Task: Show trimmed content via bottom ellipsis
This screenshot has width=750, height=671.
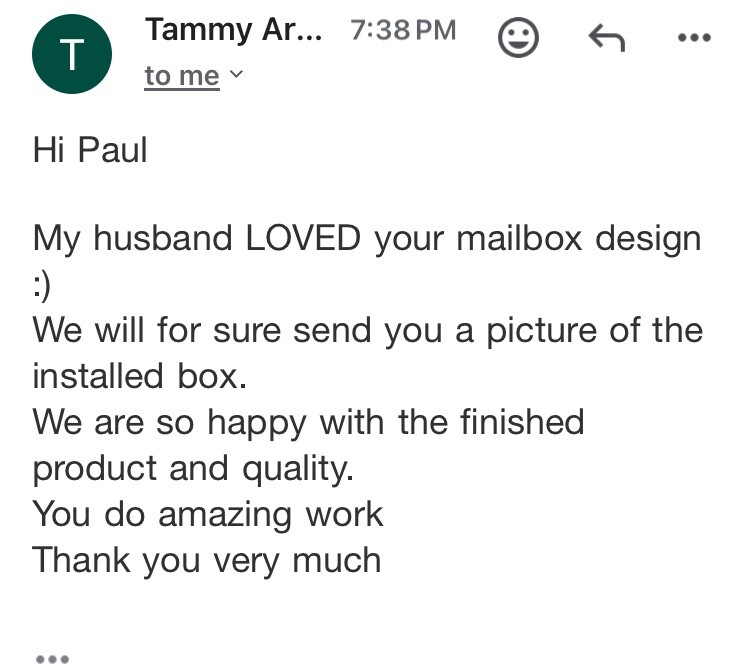Action: (52, 659)
